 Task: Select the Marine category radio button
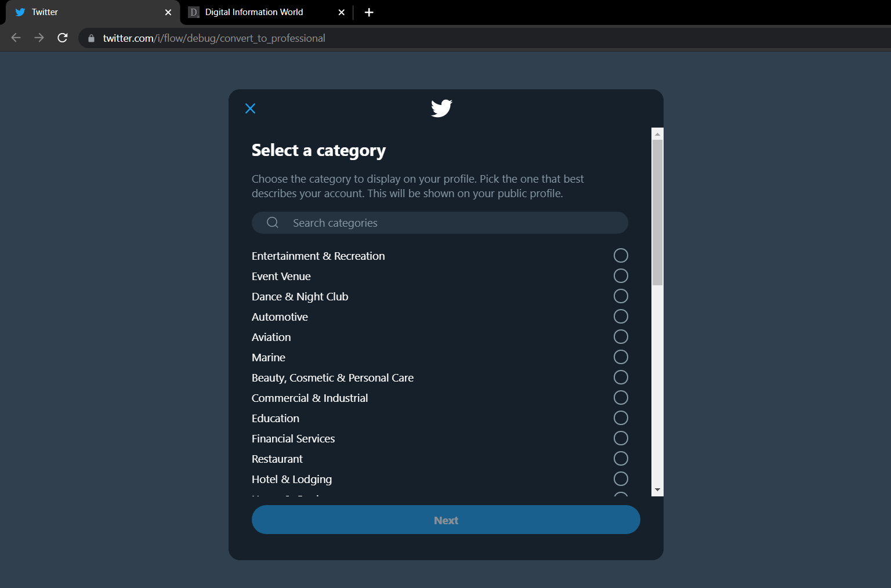point(621,357)
